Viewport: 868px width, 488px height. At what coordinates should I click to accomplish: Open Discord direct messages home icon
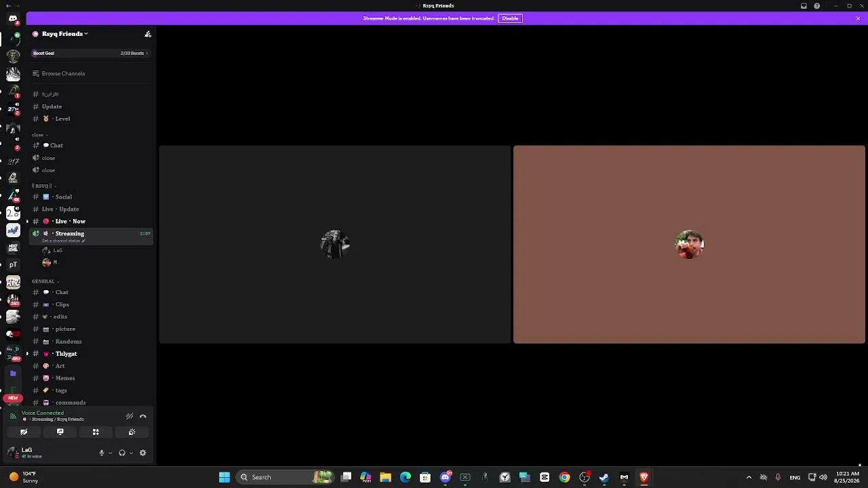point(13,19)
